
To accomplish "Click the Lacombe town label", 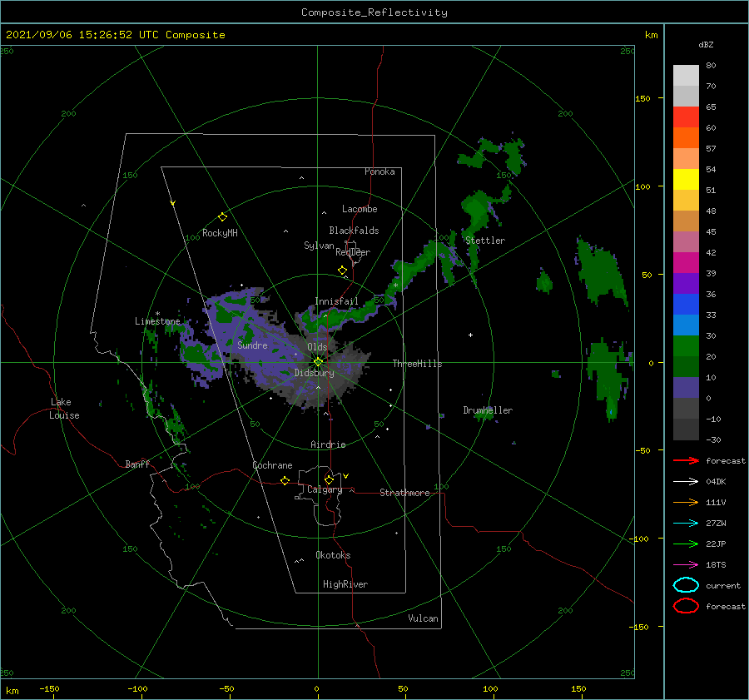I will pos(360,209).
